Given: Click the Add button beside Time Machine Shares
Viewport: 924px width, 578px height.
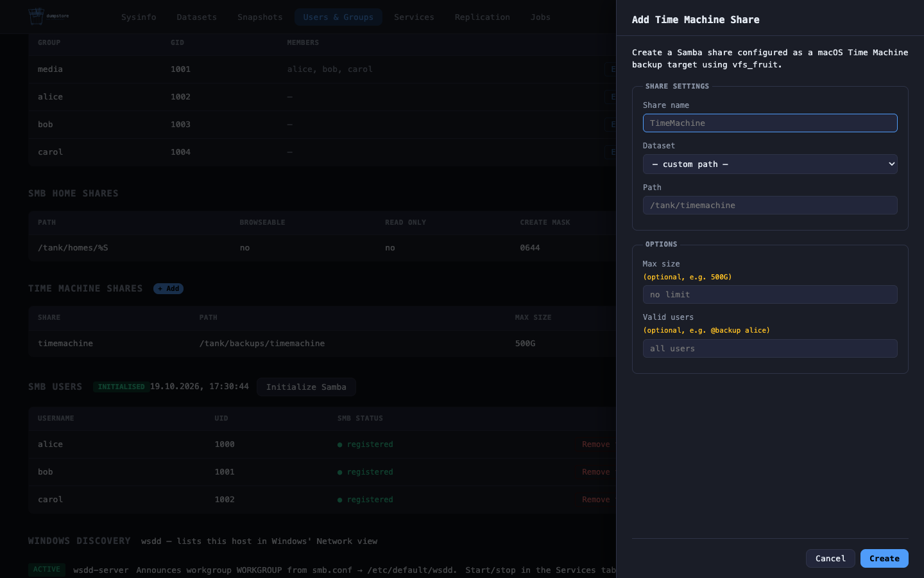Looking at the screenshot, I should 168,289.
